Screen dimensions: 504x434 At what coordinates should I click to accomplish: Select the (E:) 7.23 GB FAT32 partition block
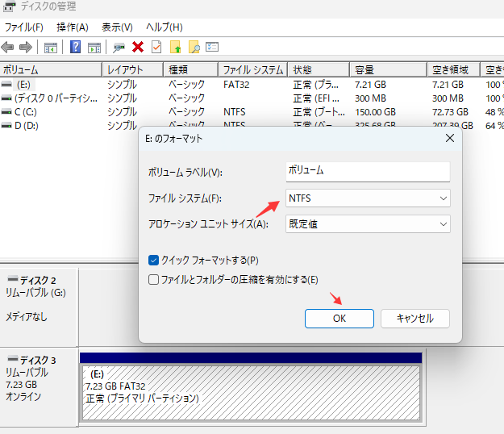coord(251,393)
